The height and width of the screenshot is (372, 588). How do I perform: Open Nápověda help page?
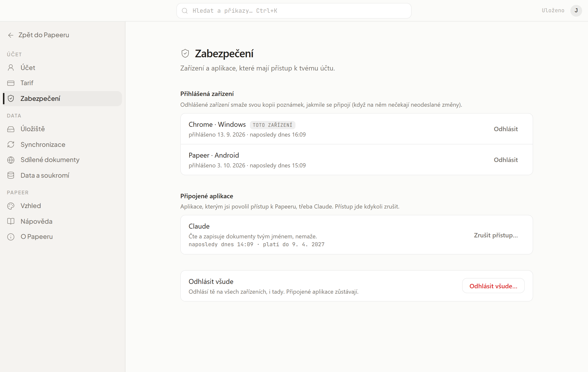[x=62, y=221]
